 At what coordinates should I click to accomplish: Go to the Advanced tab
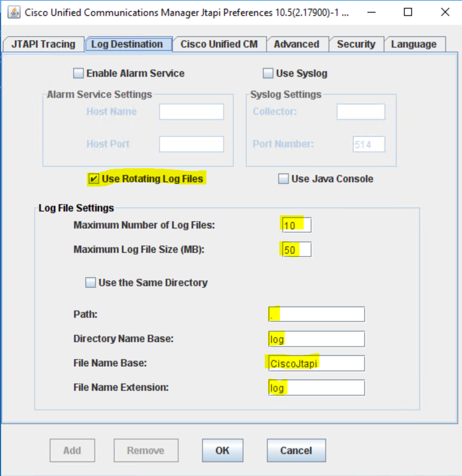(297, 44)
